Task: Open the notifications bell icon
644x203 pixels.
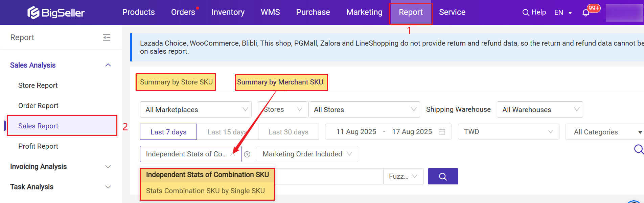Action: pos(586,13)
